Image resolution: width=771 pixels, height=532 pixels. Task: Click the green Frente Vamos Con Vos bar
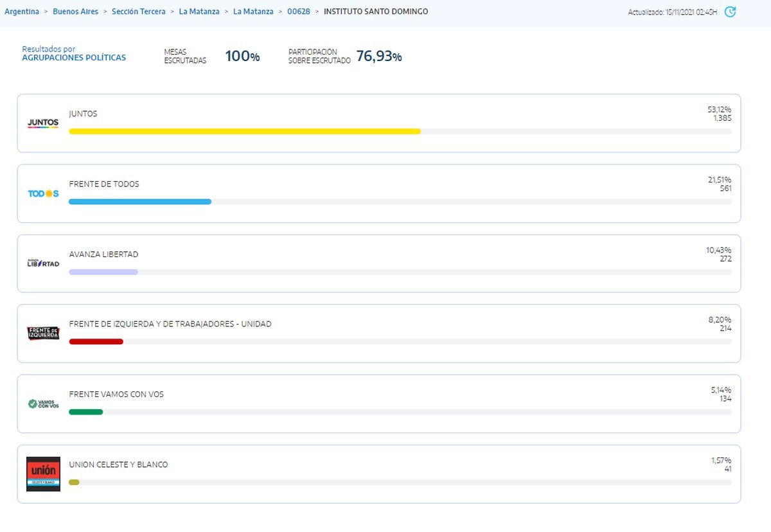[85, 412]
